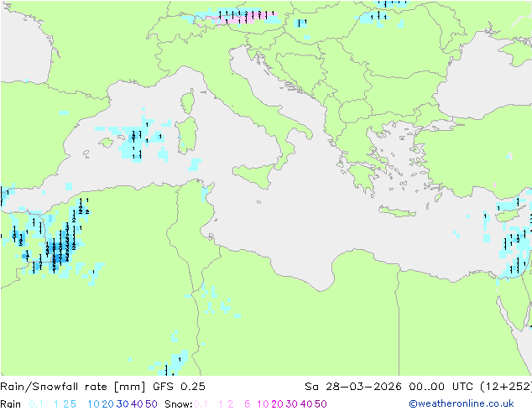Select the Snow legend value 30

pos(292,404)
